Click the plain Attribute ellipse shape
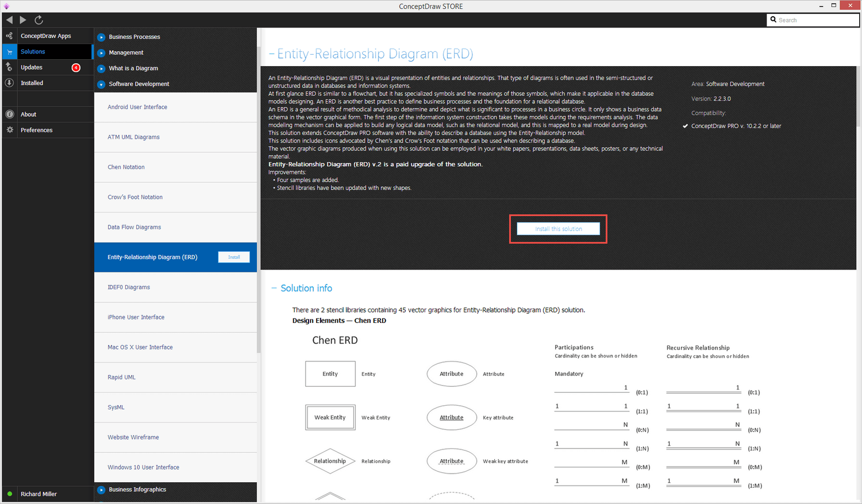 (x=452, y=374)
